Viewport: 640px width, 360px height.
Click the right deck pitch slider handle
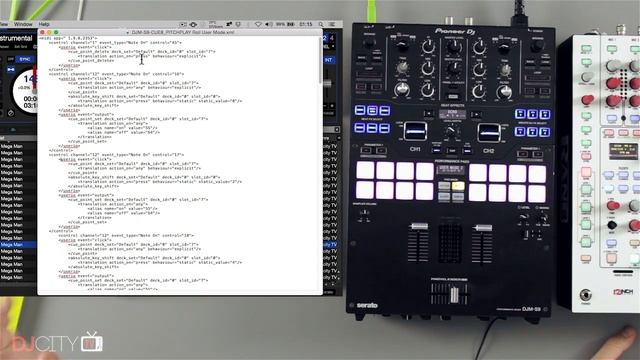click(x=328, y=84)
